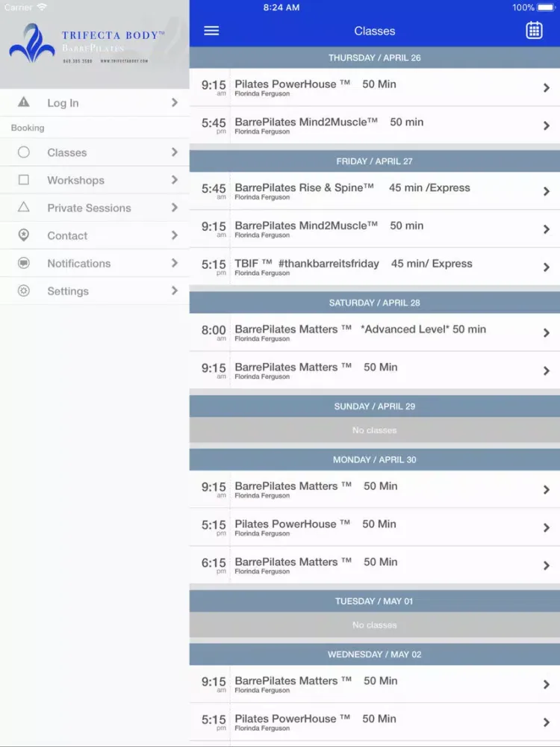
Task: Click the FRIDAY / APRIL 27 header
Action: (x=375, y=161)
